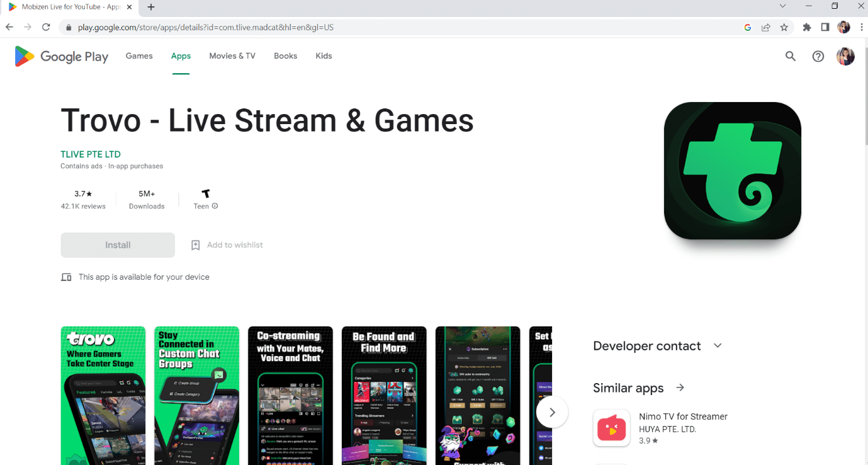Open the Help center icon
Screen dimensions: 868x465
tap(818, 56)
